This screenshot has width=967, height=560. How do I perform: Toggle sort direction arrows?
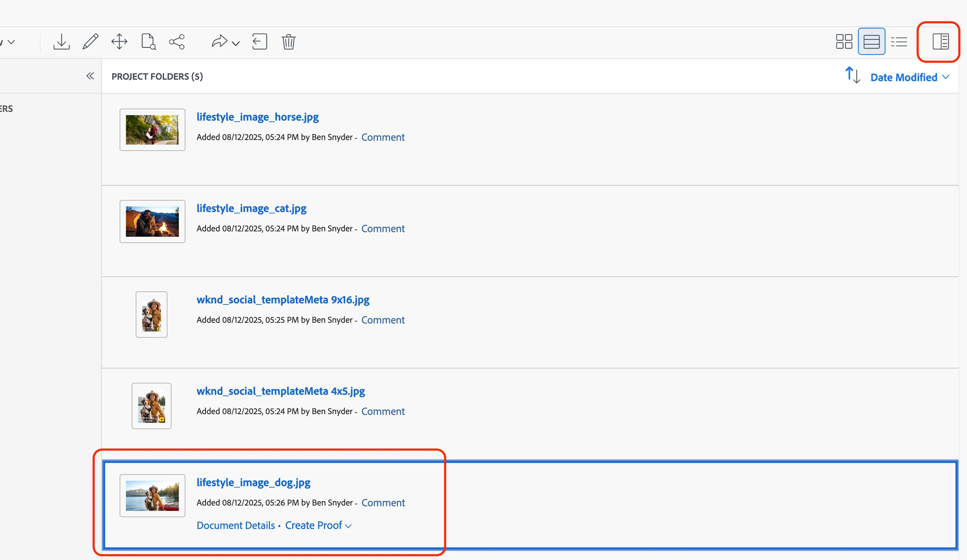pyautogui.click(x=852, y=75)
